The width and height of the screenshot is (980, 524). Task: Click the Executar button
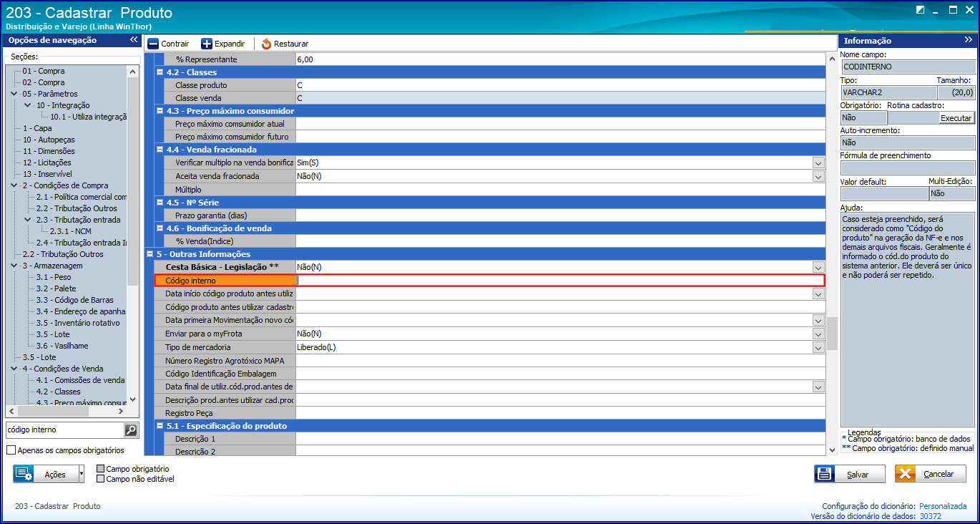pos(956,117)
